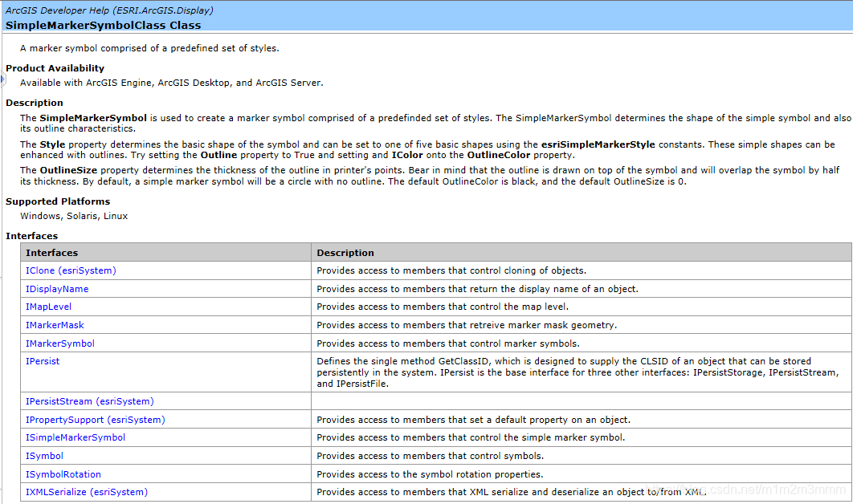The width and height of the screenshot is (853, 504).
Task: Click 'Provides access to the symbol rotation properties.'
Action: tap(430, 474)
